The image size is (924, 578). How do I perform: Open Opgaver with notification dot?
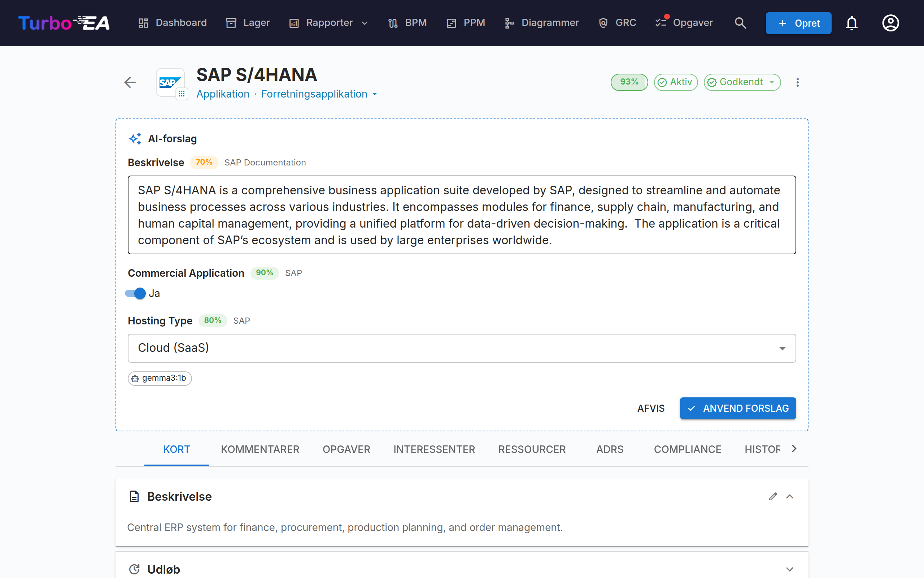click(684, 23)
